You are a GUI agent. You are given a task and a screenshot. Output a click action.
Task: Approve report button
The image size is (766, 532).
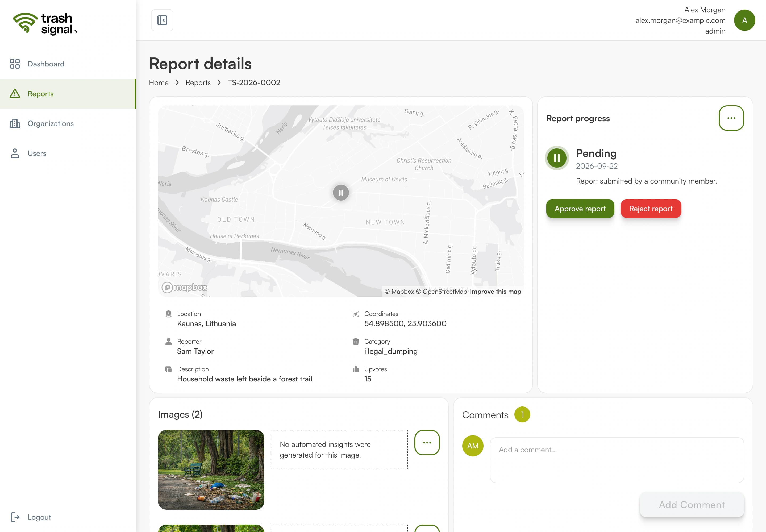(580, 209)
